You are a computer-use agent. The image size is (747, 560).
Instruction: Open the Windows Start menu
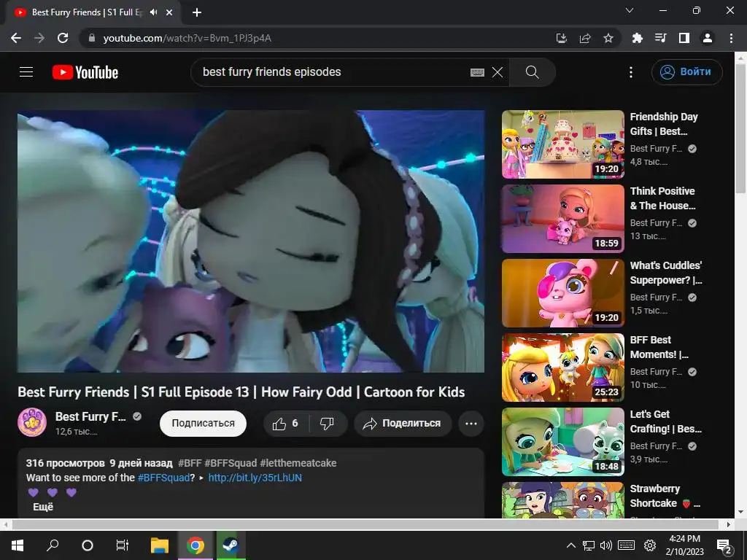(x=18, y=545)
